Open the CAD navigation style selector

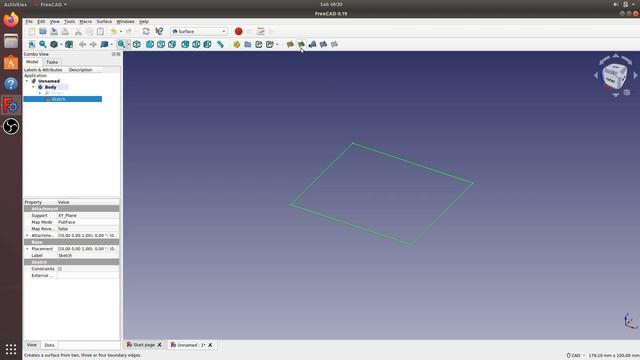coord(575,356)
